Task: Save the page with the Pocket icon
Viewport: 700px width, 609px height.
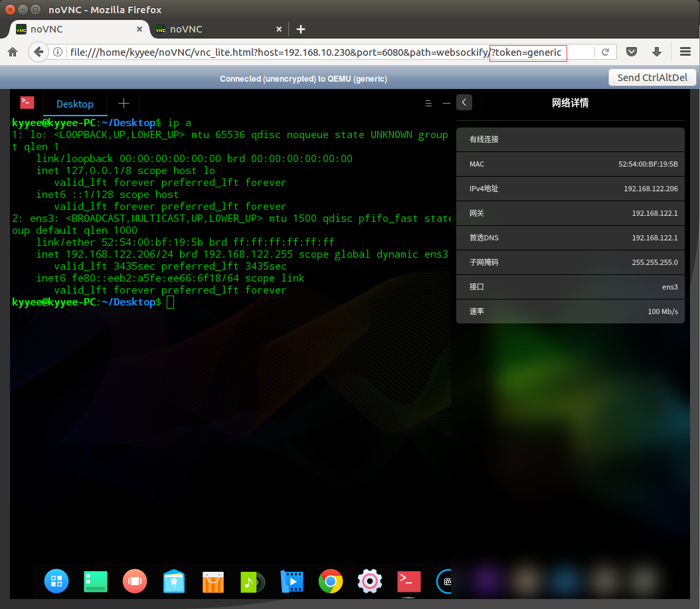Action: click(x=631, y=51)
